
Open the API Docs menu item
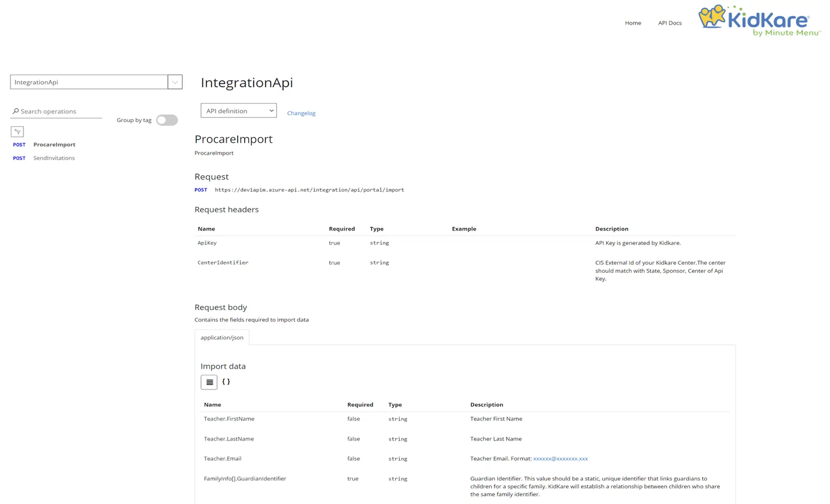670,23
